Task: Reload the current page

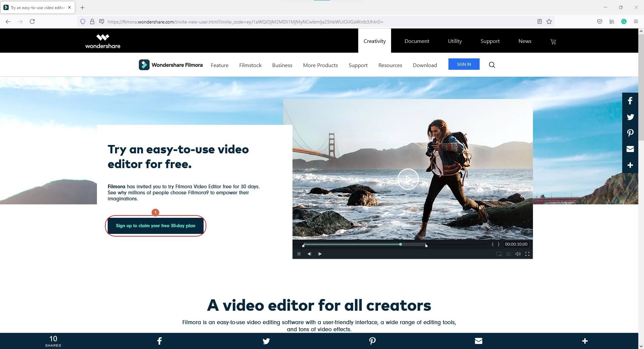Action: coord(32,21)
